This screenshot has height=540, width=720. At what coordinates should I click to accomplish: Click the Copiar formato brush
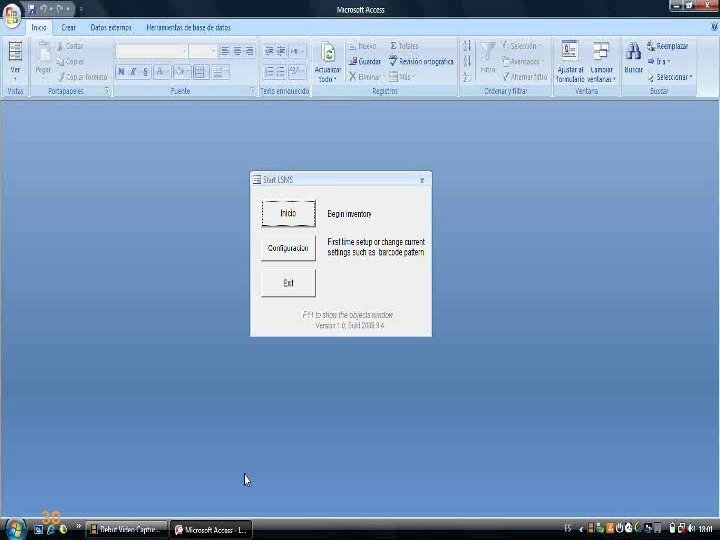coord(82,77)
